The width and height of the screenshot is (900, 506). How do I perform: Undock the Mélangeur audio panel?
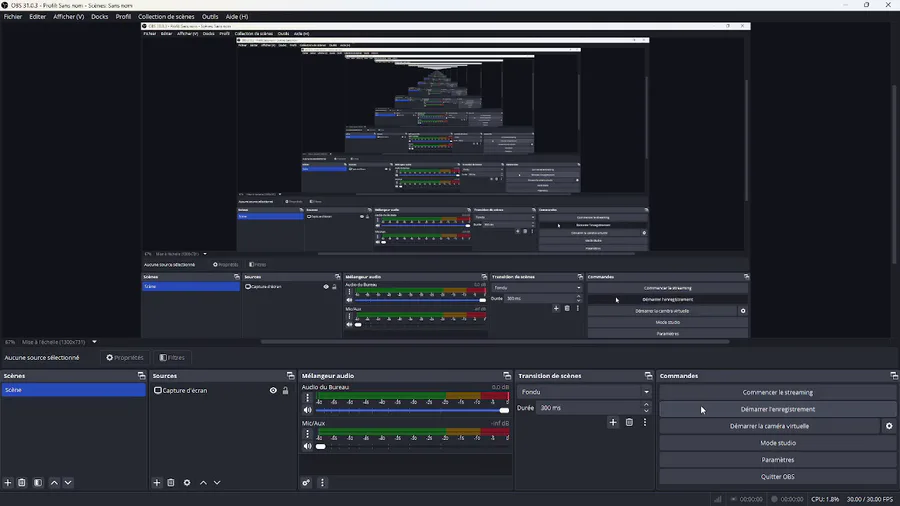(x=506, y=376)
